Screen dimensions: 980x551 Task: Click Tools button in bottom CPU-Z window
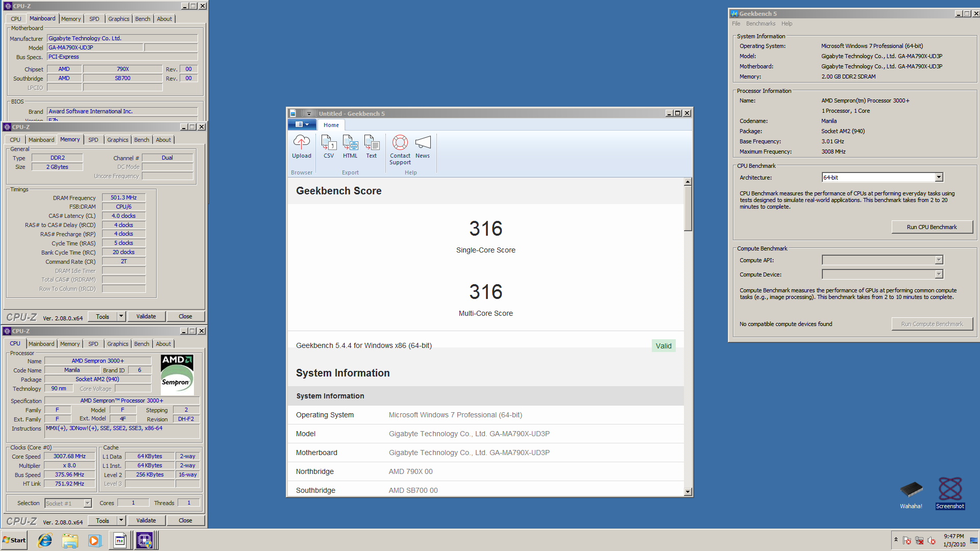pos(103,520)
